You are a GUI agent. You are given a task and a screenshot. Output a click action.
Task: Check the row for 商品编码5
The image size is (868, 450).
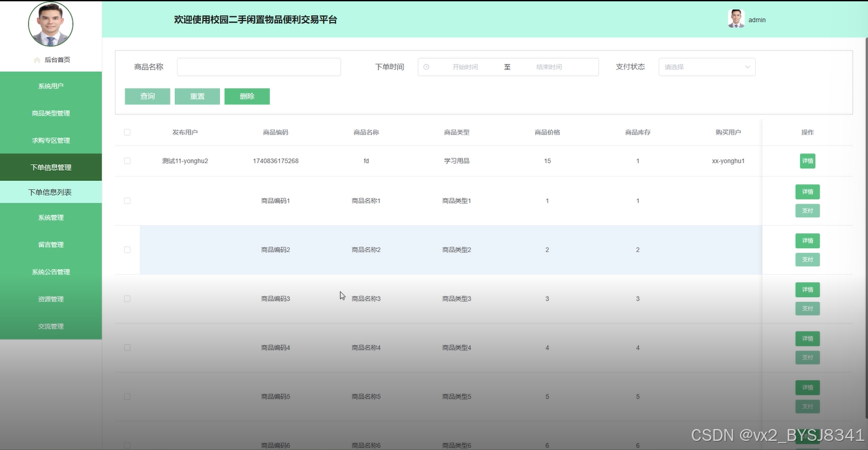(x=127, y=396)
